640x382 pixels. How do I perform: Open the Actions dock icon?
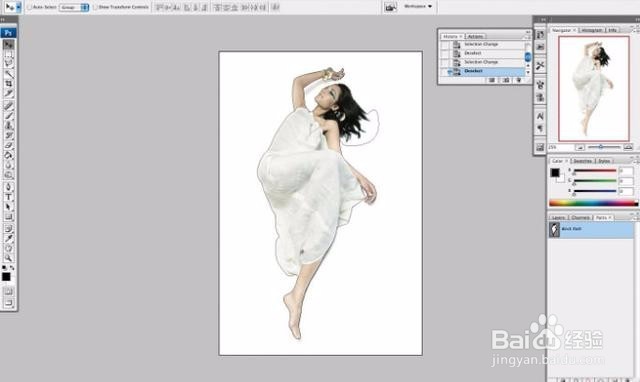[540, 47]
